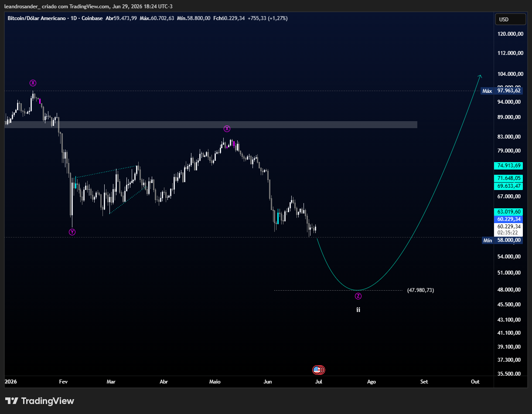Click the blue 60.229,34 price label
This screenshot has height=414, width=532.
508,219
